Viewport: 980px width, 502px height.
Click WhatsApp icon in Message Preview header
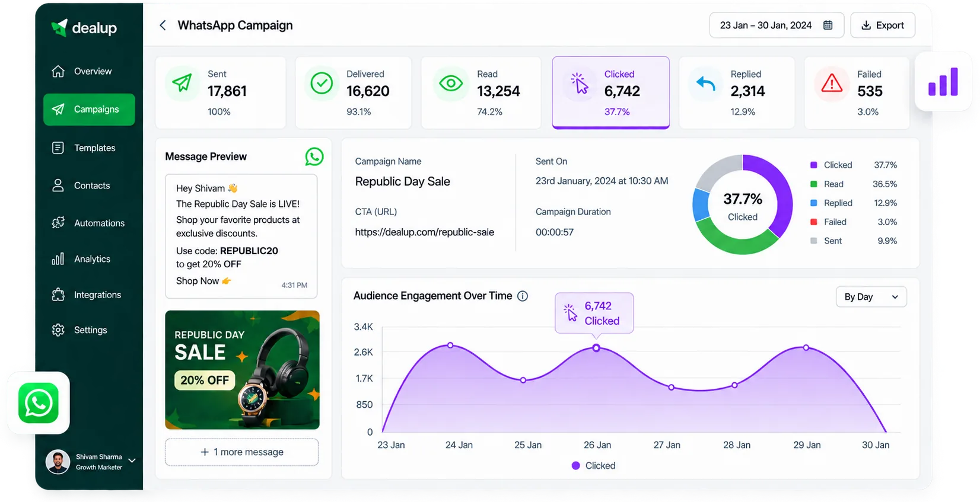pos(314,156)
